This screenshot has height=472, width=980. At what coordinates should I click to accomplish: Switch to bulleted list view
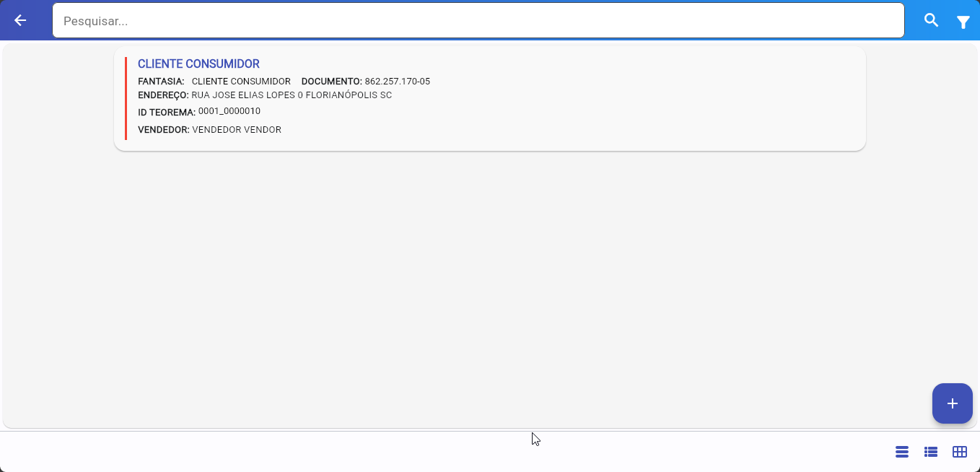[x=931, y=452]
